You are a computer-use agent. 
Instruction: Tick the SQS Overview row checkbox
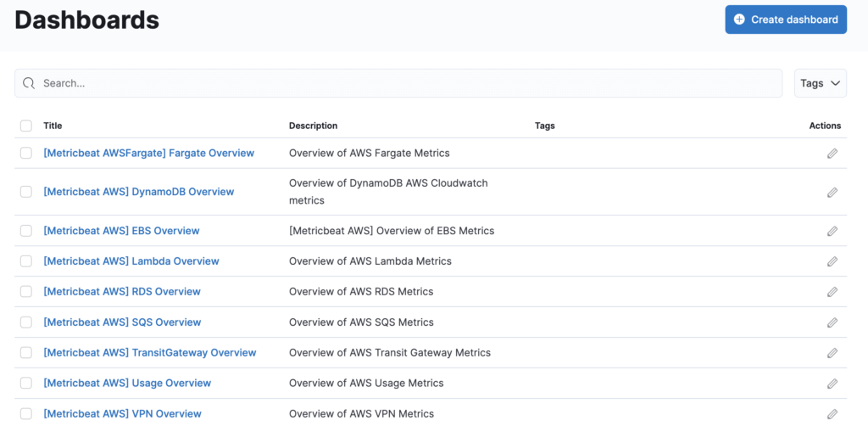click(x=26, y=322)
